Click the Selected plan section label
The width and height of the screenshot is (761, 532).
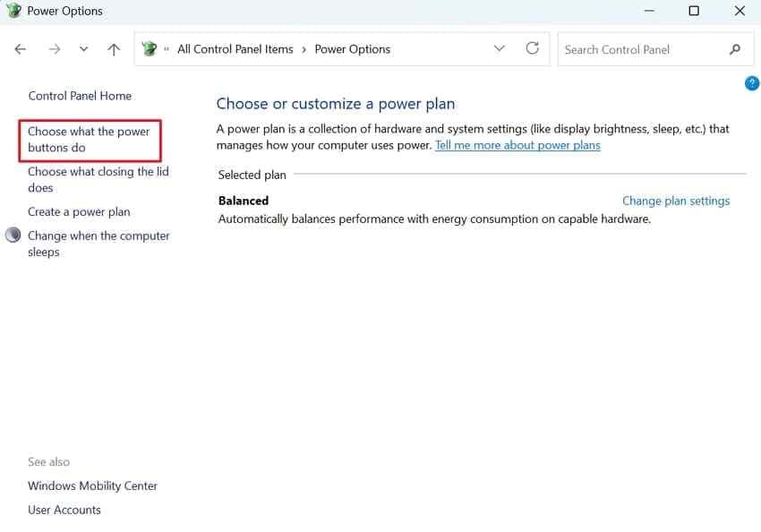(x=252, y=175)
